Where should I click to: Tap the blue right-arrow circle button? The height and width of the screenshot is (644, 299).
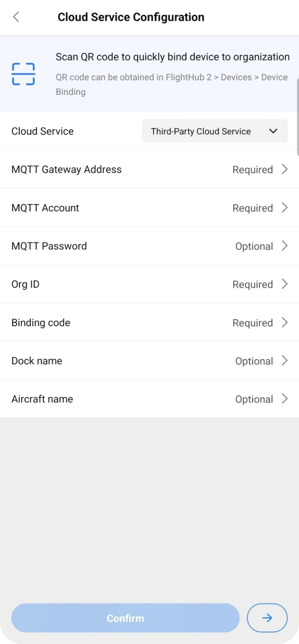[267, 618]
